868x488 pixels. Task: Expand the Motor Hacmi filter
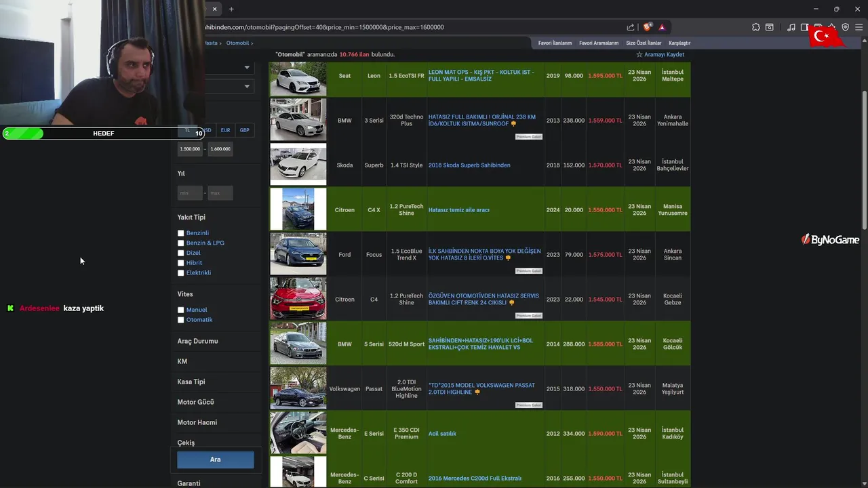tap(197, 422)
